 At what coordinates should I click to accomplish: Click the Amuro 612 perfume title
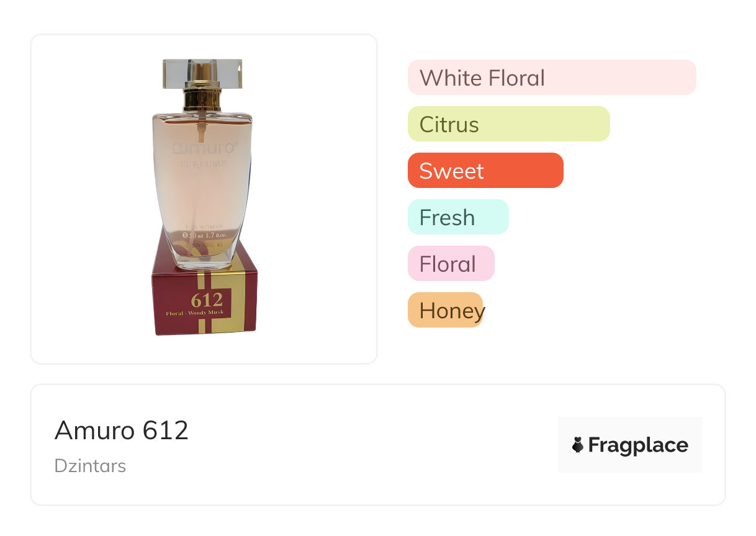[x=122, y=430]
